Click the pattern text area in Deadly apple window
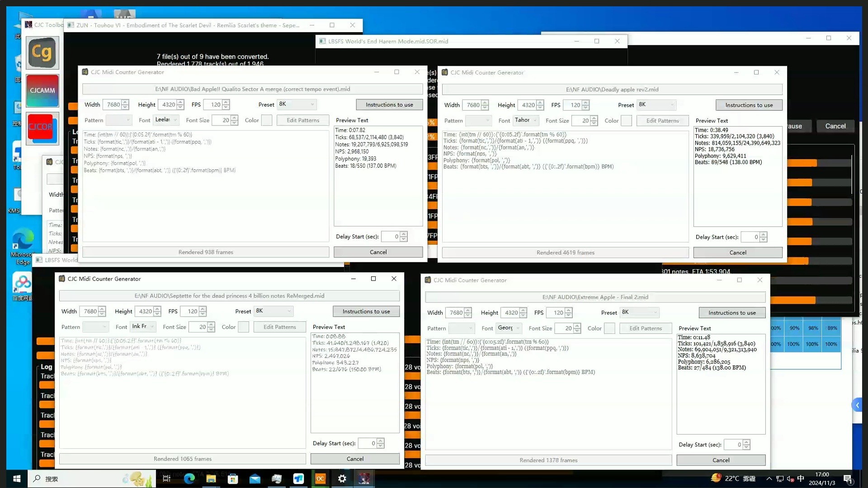 566,187
